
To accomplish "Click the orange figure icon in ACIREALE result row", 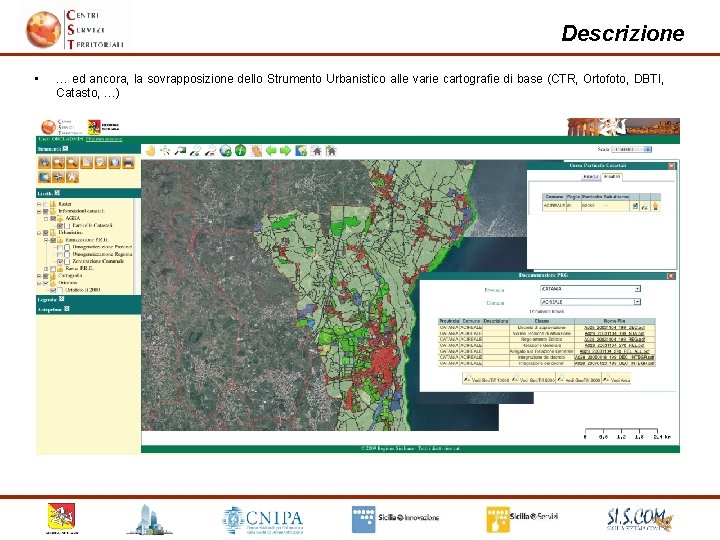I will tap(655, 206).
